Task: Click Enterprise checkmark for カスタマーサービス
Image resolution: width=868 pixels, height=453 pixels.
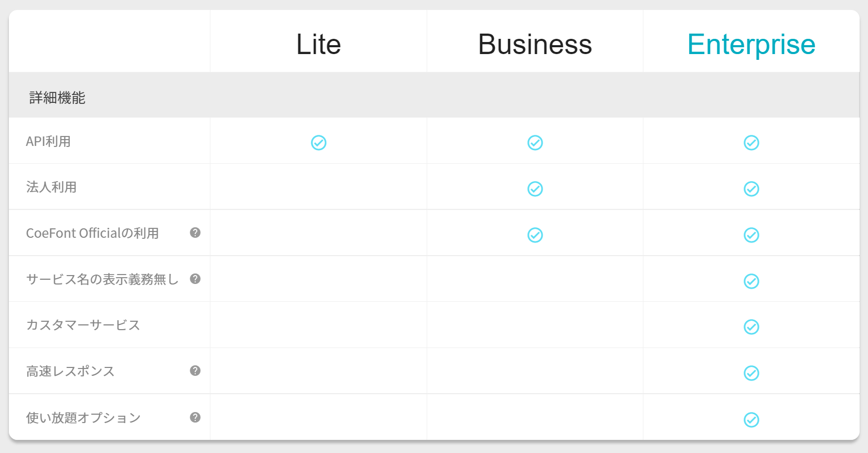Action: (751, 327)
